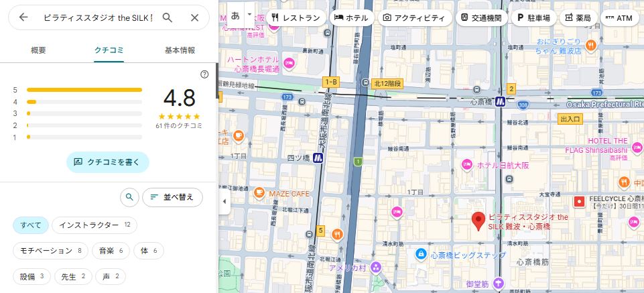Select the すべて review filter chip
This screenshot has height=293, width=644.
pyautogui.click(x=31, y=225)
